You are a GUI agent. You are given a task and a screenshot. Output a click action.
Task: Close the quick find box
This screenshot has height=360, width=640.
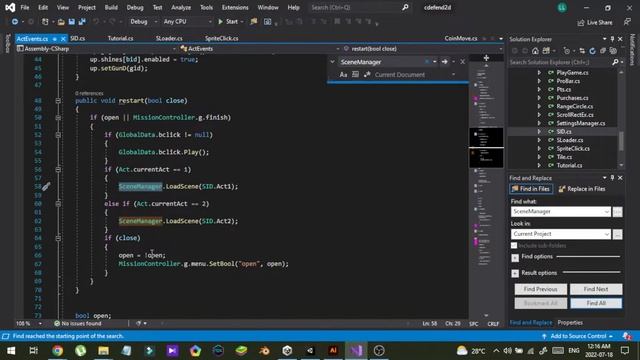(x=462, y=62)
